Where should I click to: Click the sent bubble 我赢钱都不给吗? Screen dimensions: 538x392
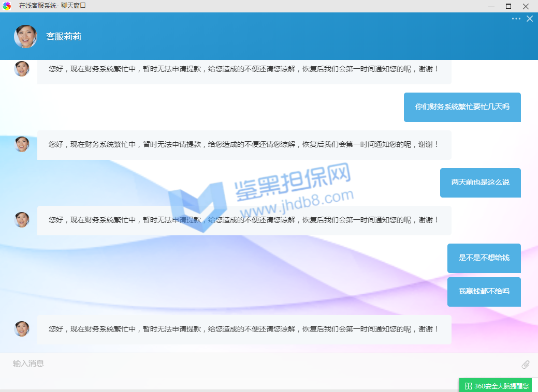click(484, 292)
